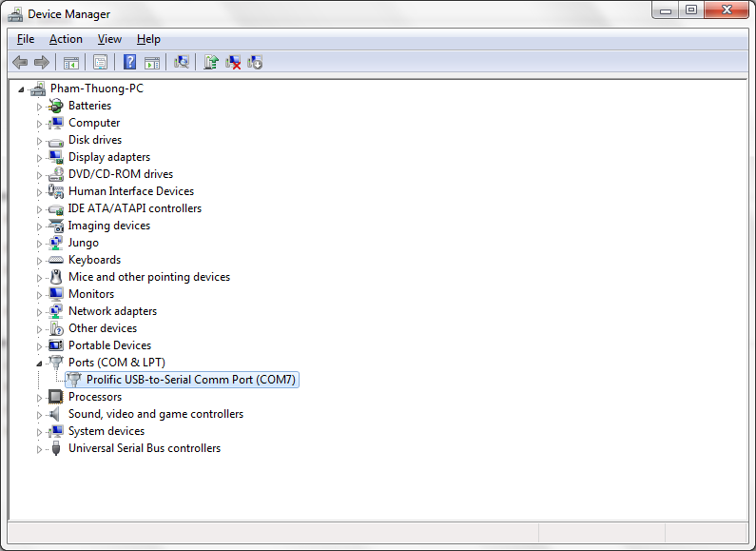Expand the Display adapters node

click(40, 158)
